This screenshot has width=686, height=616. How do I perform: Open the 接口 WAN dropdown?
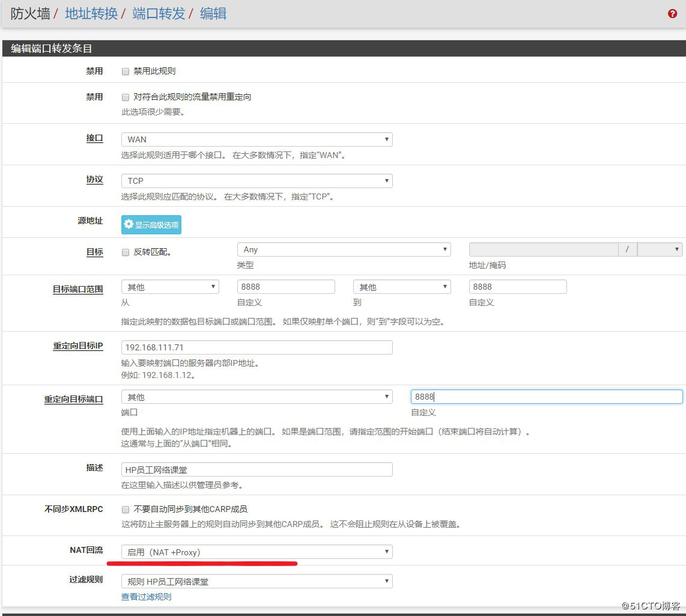coord(256,139)
